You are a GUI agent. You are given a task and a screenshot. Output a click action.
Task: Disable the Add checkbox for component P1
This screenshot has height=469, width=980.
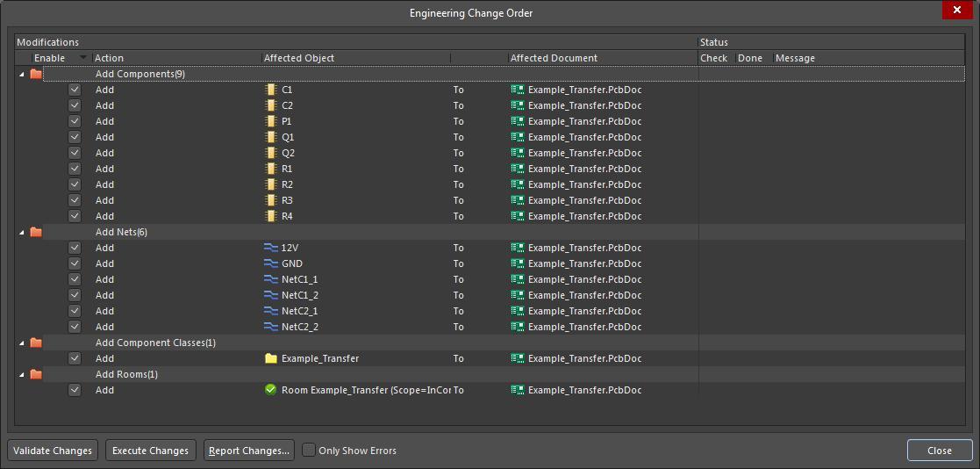pos(75,121)
